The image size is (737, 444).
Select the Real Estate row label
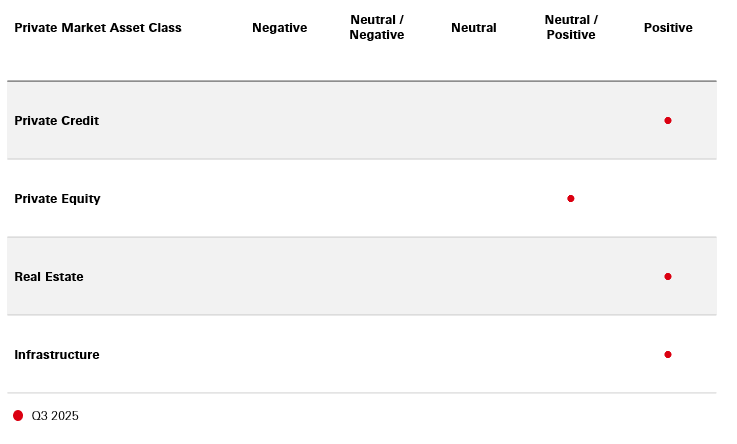click(x=49, y=277)
